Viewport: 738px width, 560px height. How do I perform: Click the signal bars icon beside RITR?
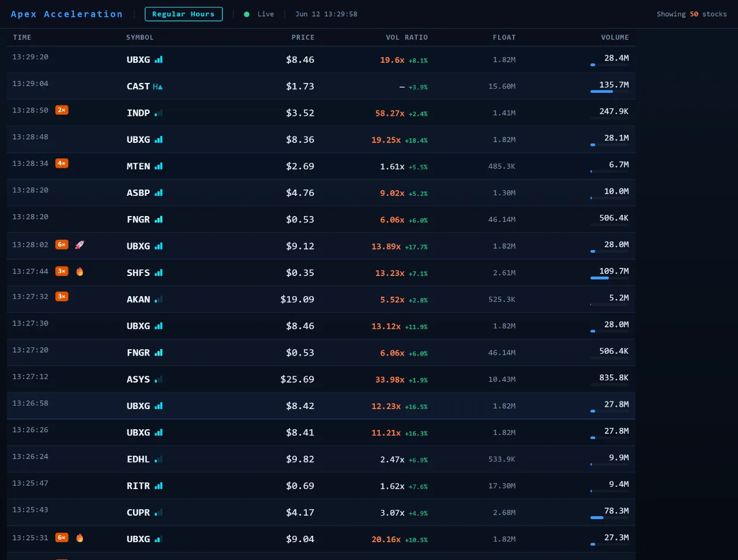[x=159, y=486]
